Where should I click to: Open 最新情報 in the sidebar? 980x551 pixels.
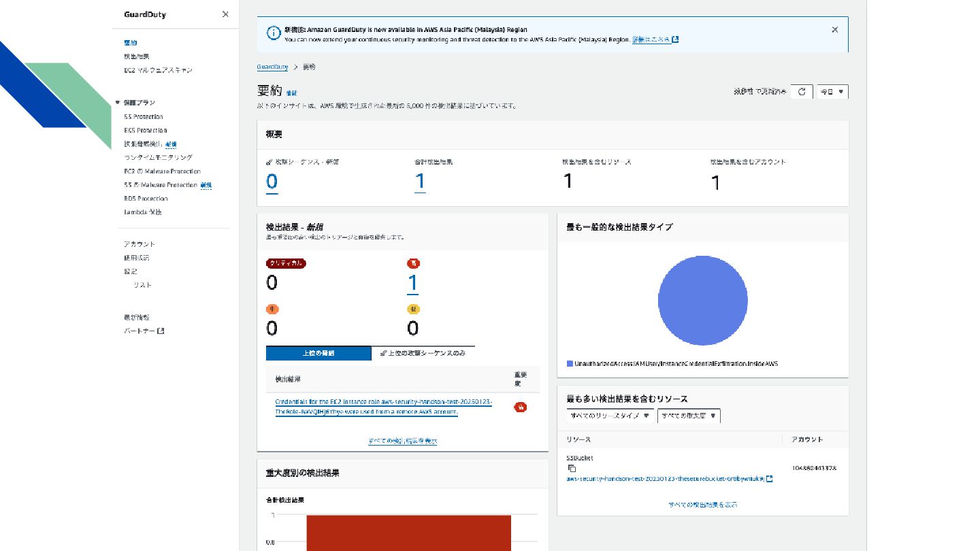point(137,317)
